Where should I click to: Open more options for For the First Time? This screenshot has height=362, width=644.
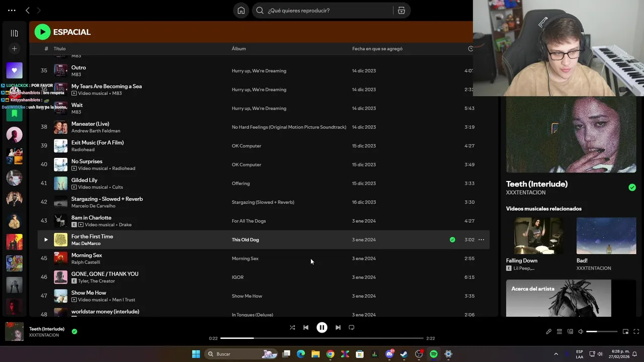(481, 240)
